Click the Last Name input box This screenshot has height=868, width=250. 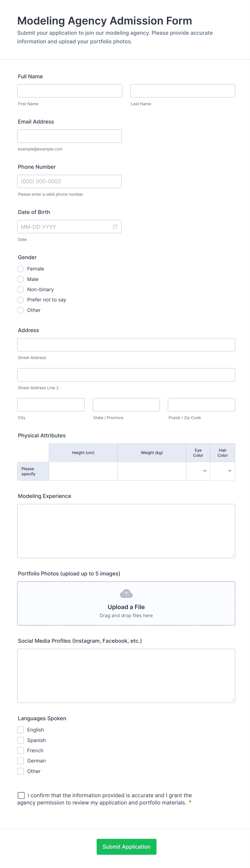click(182, 91)
